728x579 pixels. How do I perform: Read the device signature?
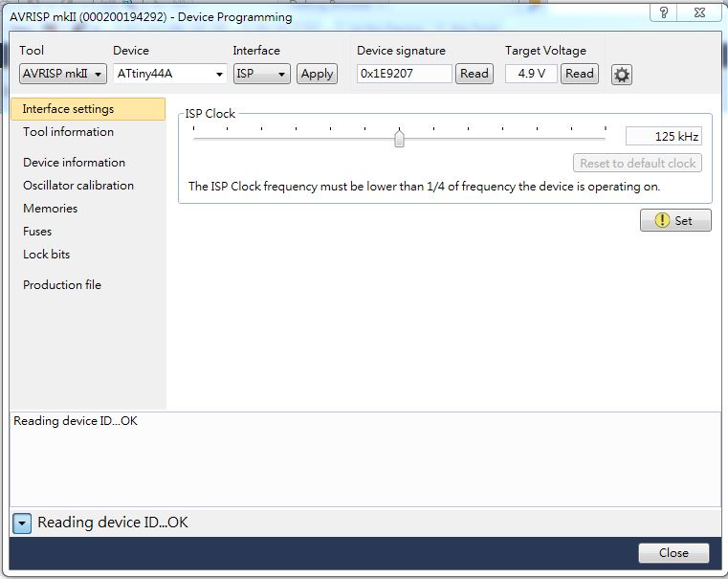click(474, 74)
